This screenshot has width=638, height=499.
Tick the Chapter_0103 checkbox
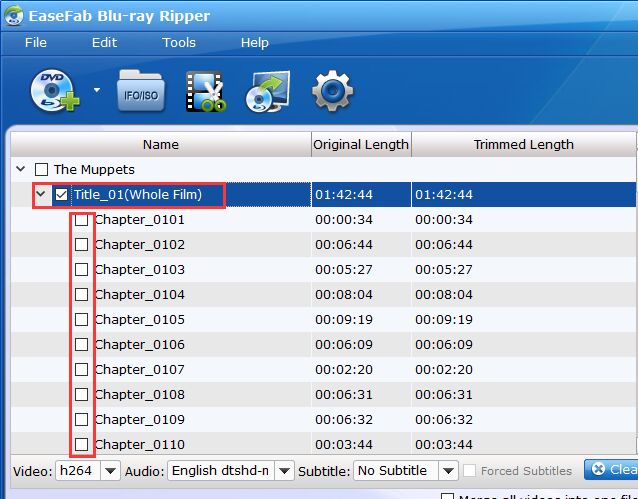pyautogui.click(x=81, y=269)
